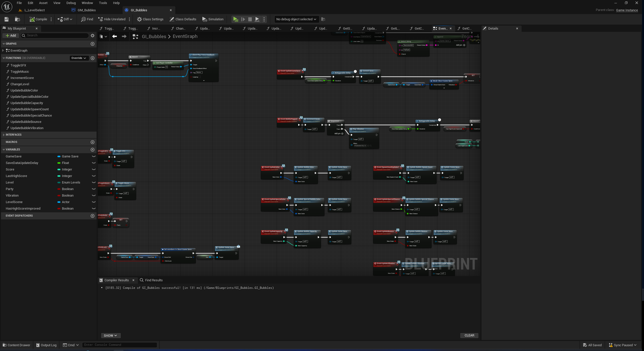Play the level in editor
The image size is (644, 351).
coord(235,19)
